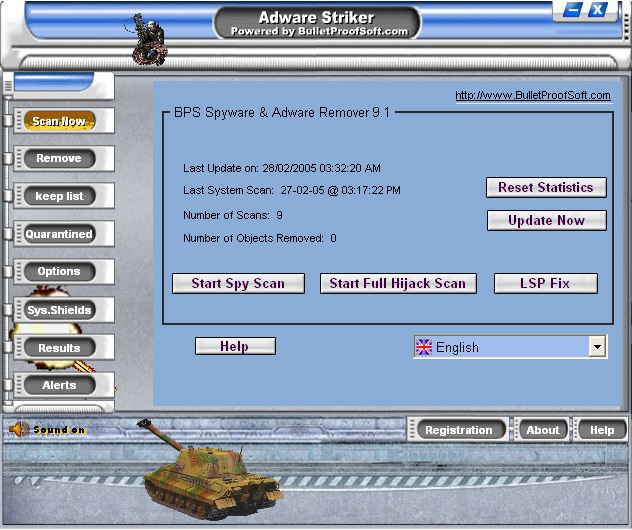This screenshot has height=530, width=632.
Task: Click the Adware Striker title banner
Action: [318, 23]
